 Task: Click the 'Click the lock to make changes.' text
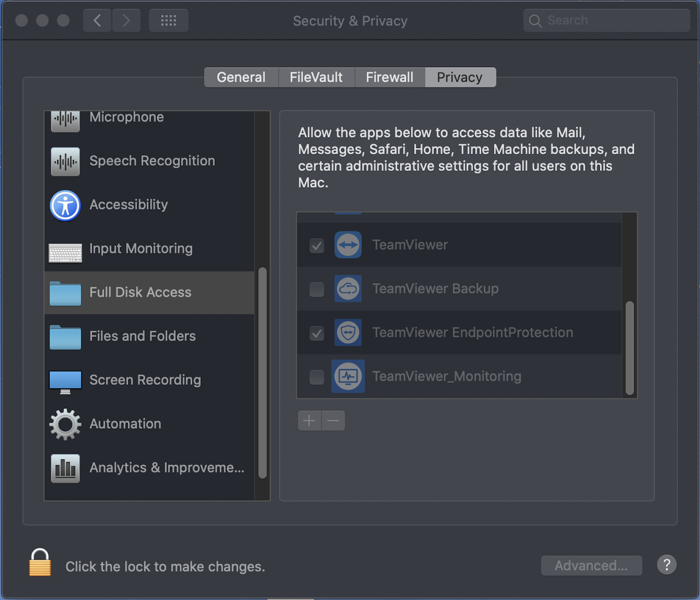pyautogui.click(x=165, y=567)
